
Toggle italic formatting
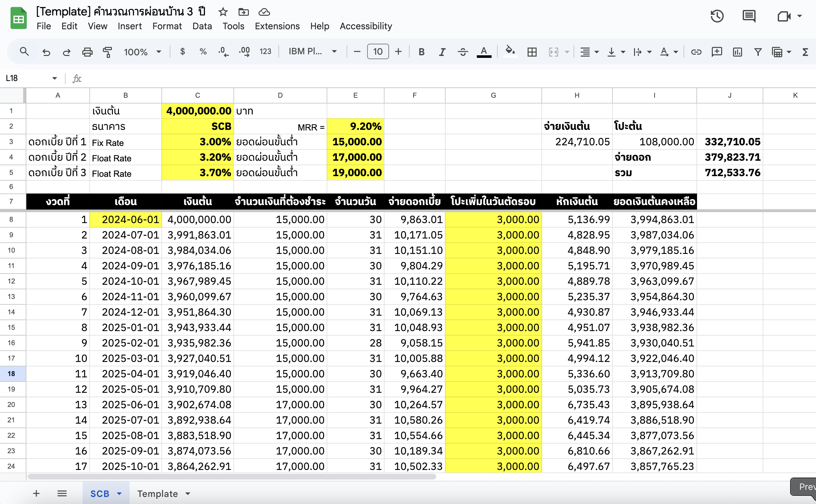pos(442,52)
